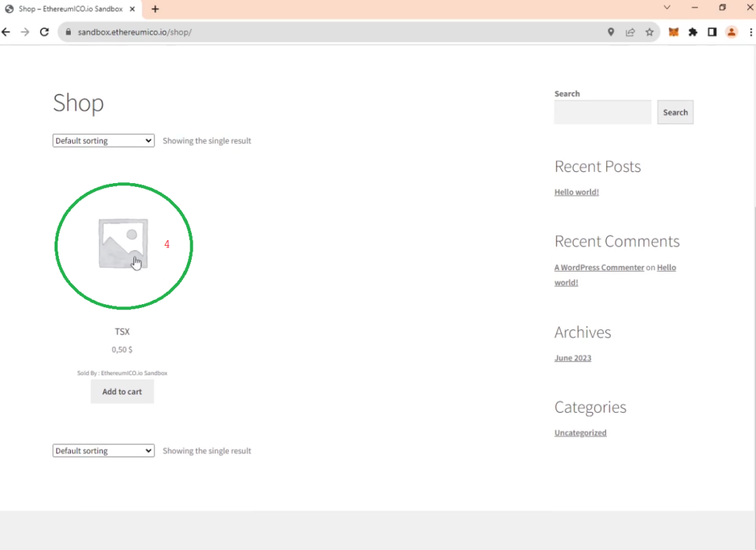This screenshot has height=550, width=756.
Task: Open the Hello world! recent post
Action: coord(577,192)
